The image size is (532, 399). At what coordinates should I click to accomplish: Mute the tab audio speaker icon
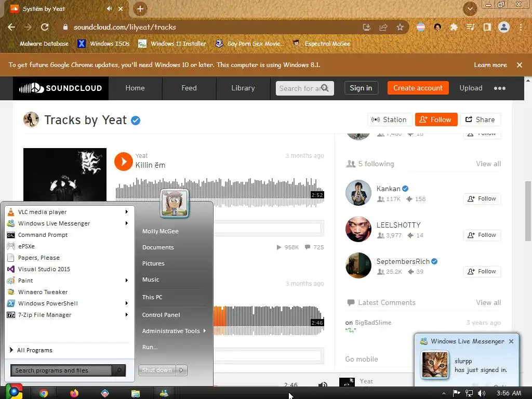[109, 9]
